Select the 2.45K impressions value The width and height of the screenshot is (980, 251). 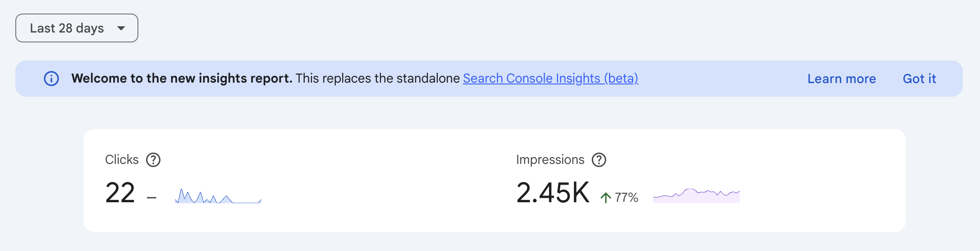[x=553, y=193]
